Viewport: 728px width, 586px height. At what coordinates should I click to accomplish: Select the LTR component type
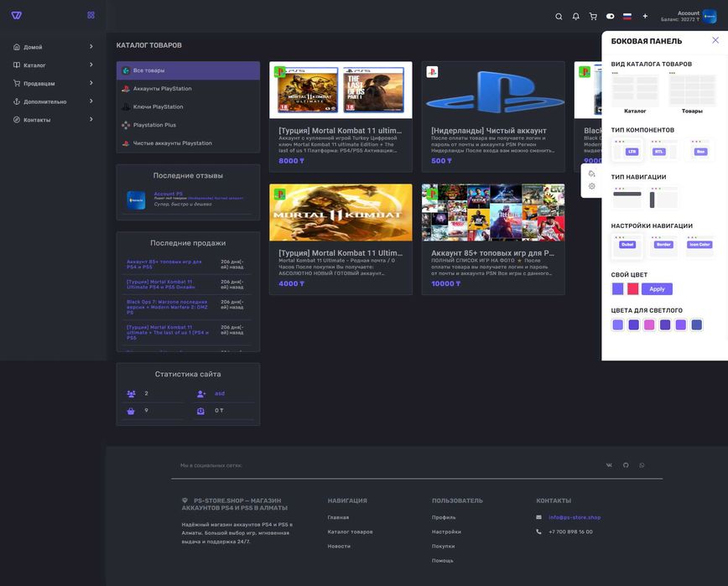point(627,150)
